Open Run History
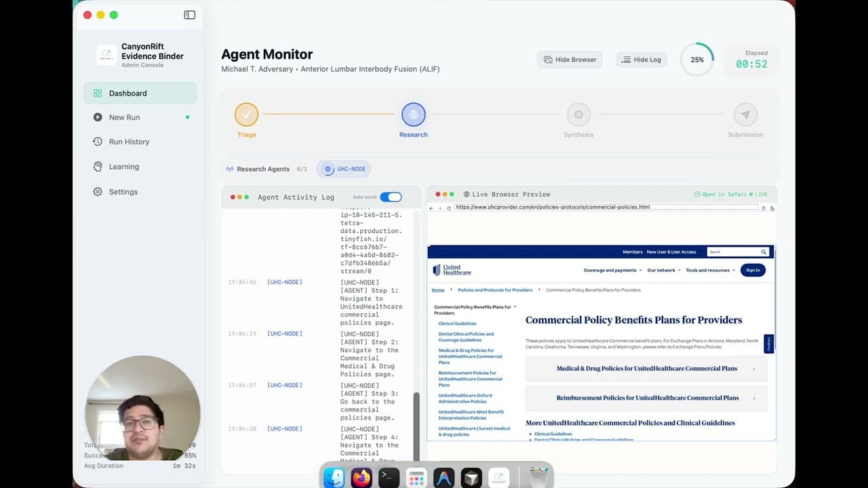Screen dimensions: 868x488 click(x=140, y=142)
